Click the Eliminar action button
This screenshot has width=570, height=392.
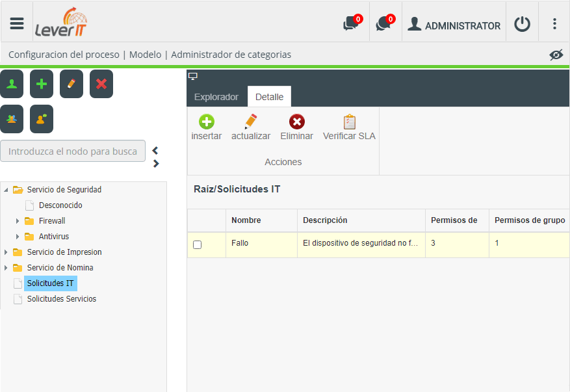click(296, 127)
